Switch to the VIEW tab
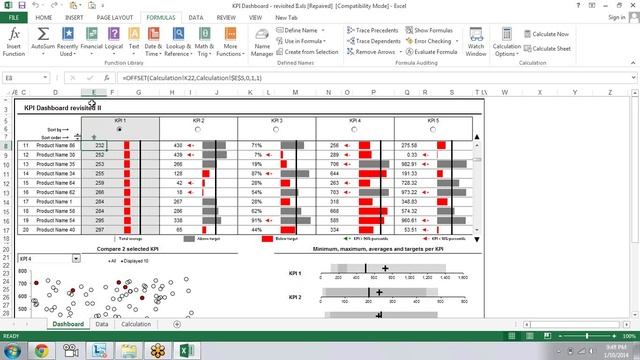 (256, 18)
